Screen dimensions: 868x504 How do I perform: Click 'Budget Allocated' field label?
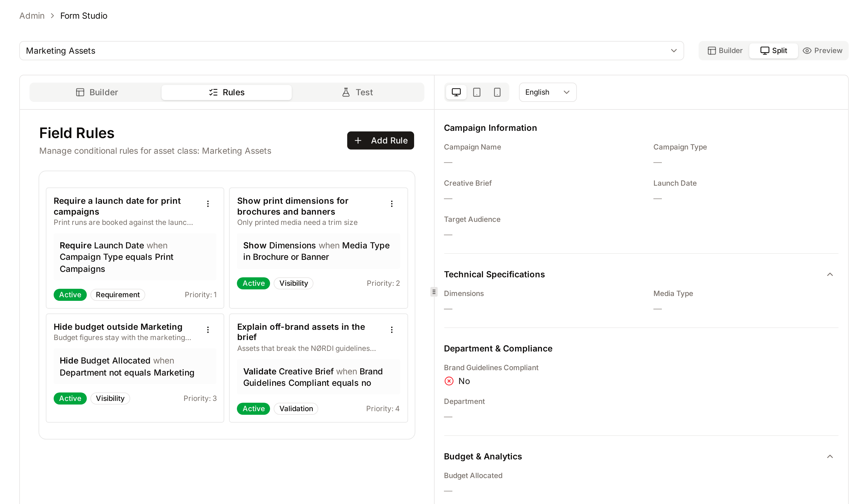pos(473,475)
